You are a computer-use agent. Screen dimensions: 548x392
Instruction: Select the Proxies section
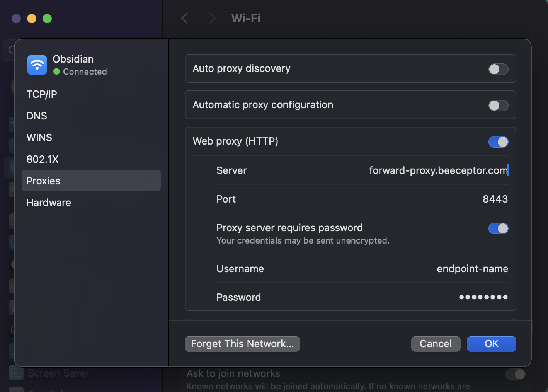click(x=43, y=181)
